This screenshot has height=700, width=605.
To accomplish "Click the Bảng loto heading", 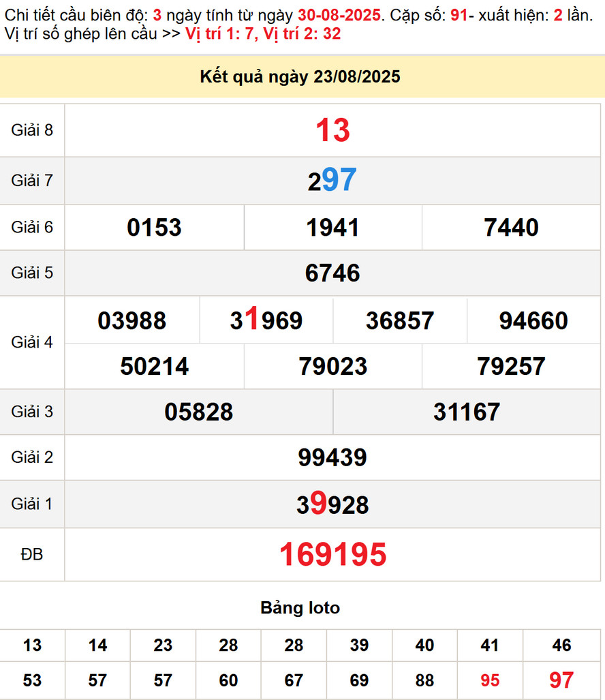I will (300, 607).
